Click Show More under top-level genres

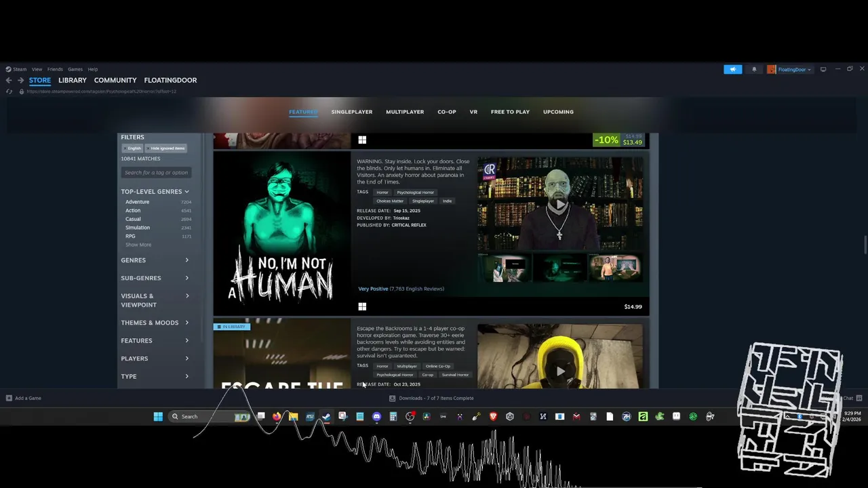(x=138, y=245)
